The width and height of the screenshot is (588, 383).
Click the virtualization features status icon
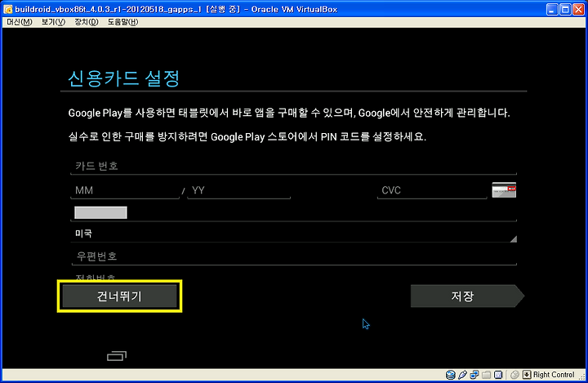(x=498, y=375)
